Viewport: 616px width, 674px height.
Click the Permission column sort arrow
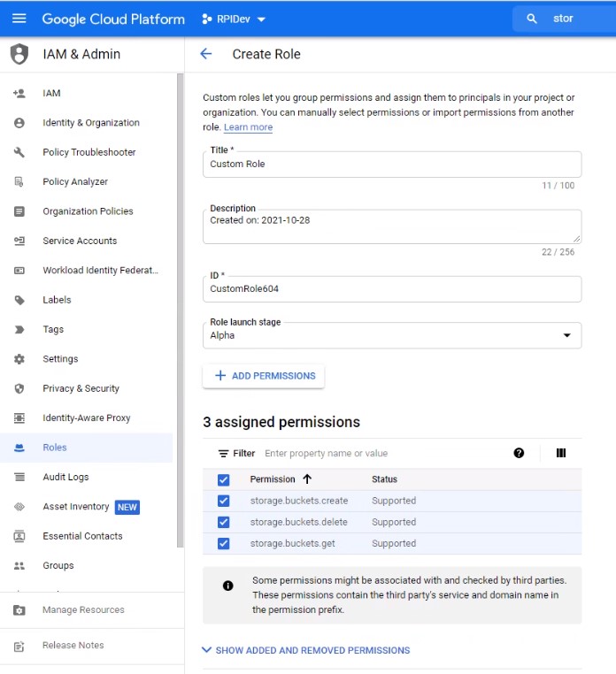(308, 479)
